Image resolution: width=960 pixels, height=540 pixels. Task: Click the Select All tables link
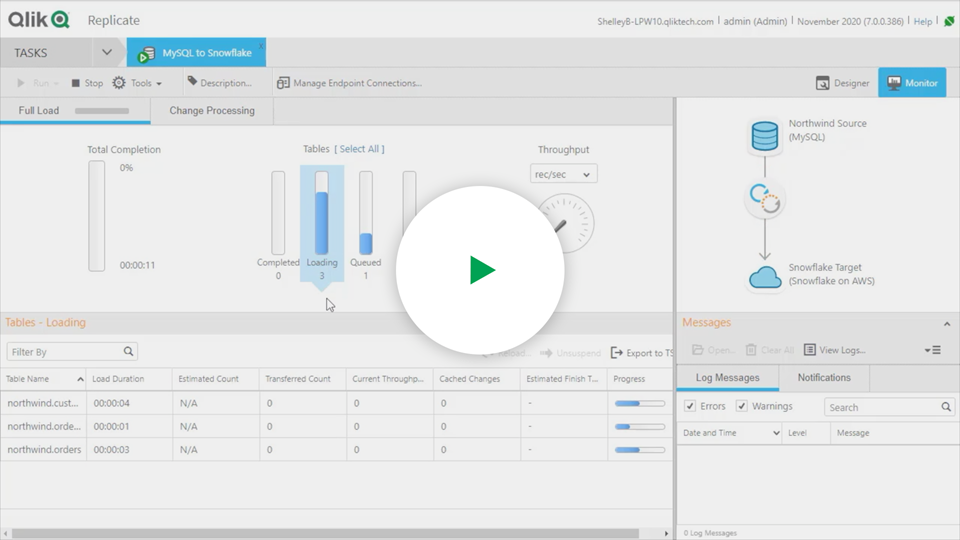pos(359,149)
